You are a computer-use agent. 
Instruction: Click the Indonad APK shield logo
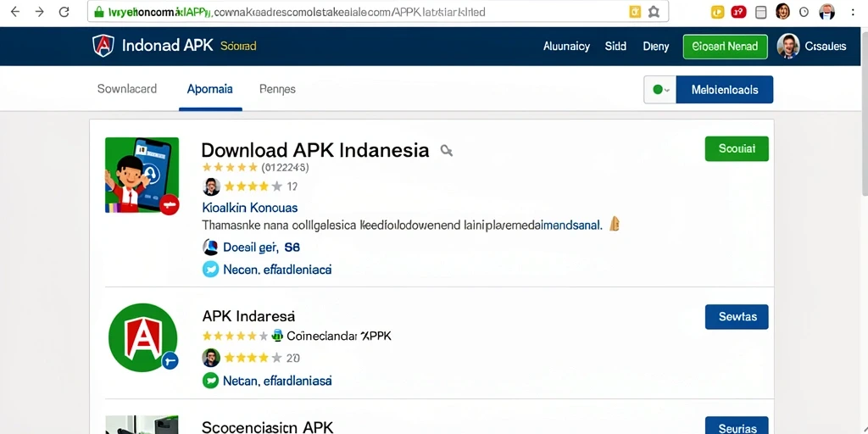point(103,46)
